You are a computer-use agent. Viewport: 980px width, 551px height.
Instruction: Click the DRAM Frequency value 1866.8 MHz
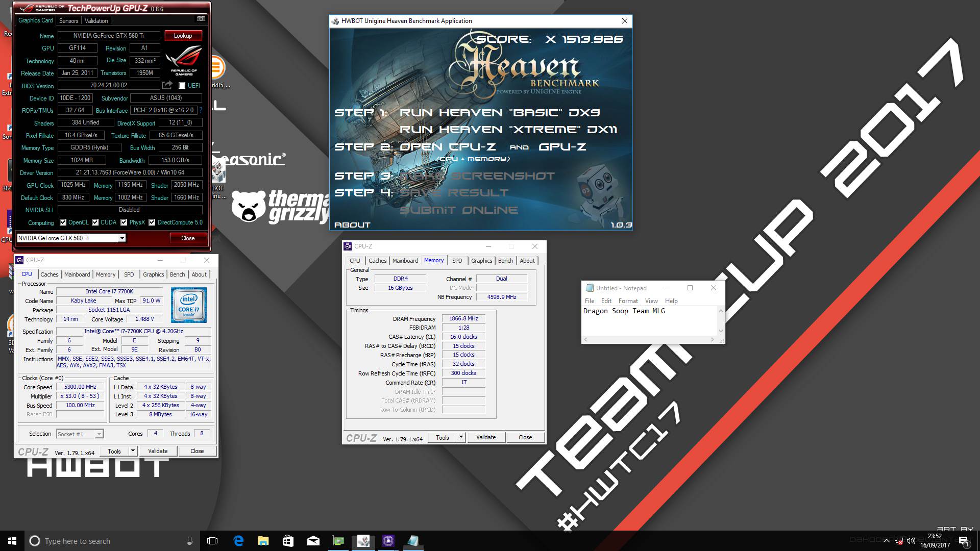point(463,318)
